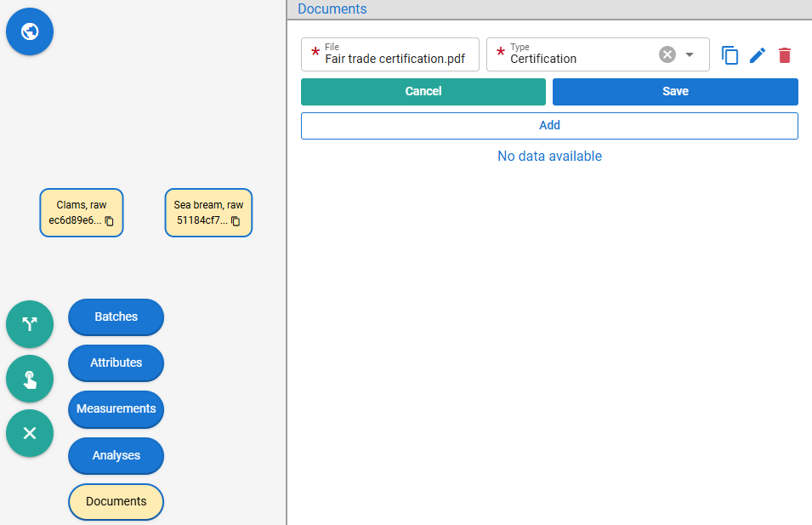Click the touch pointer icon button
Image resolution: width=812 pixels, height=525 pixels.
pos(30,379)
